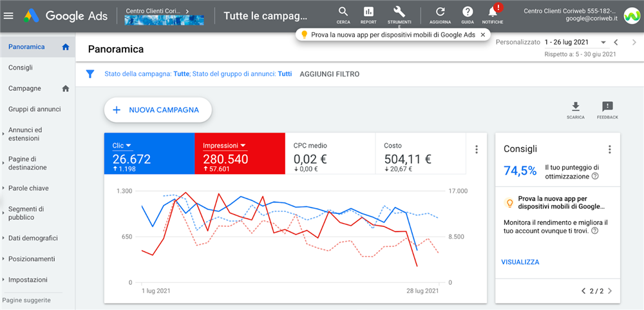Select the Costo metric tile
Viewport: 644px width, 310px height.
tap(421, 153)
